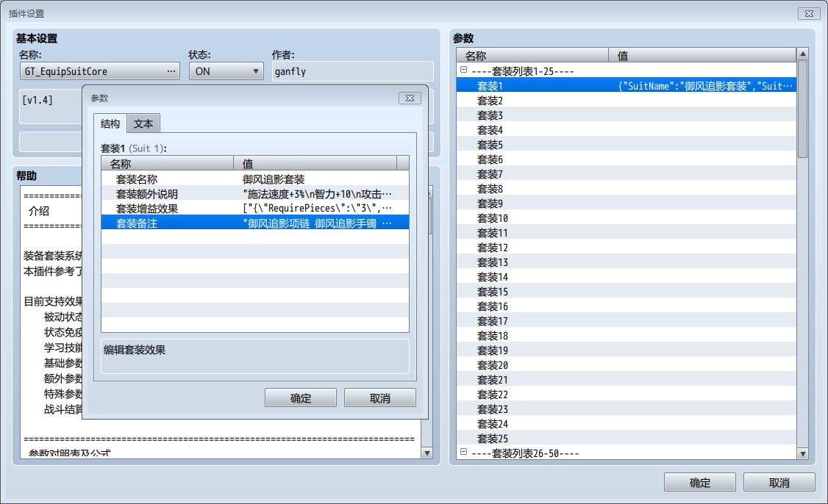Click the value 御风追影套装

click(274, 179)
